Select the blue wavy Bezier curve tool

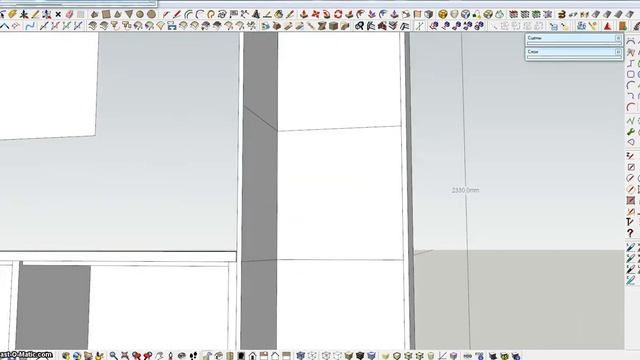(x=30, y=26)
